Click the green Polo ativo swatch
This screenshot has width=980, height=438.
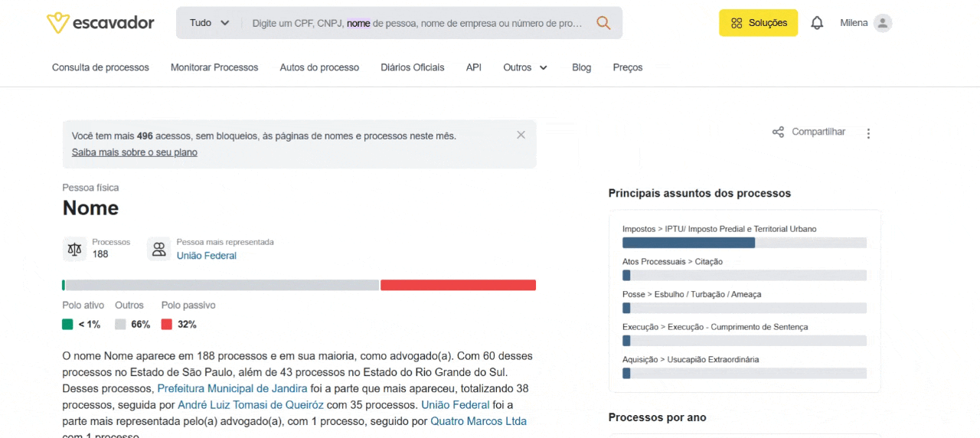pyautogui.click(x=67, y=324)
